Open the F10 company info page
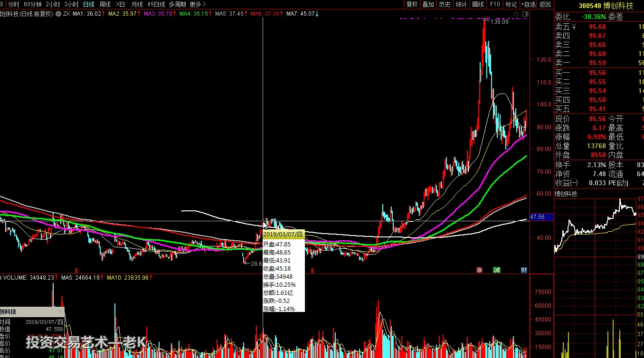 [x=495, y=4]
